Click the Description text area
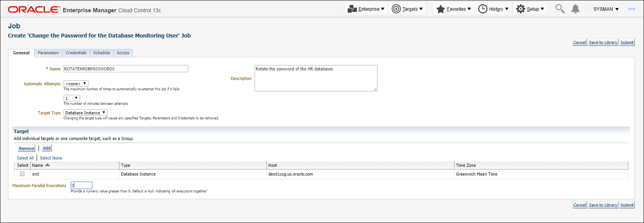The width and height of the screenshot is (644, 223). [x=316, y=78]
